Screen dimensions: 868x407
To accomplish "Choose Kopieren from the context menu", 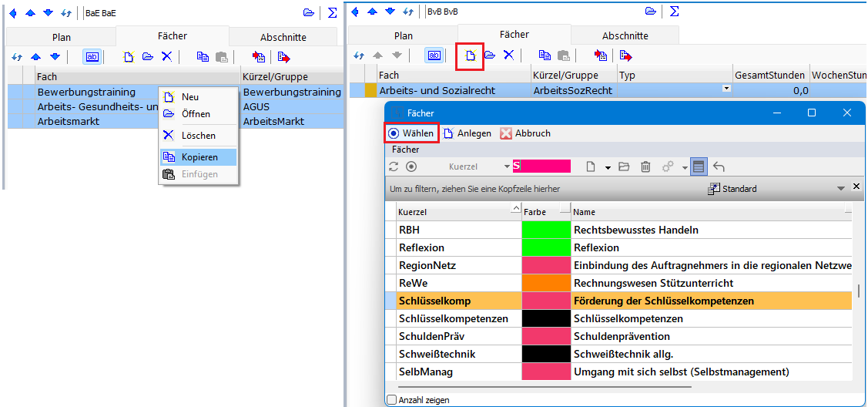I will (x=199, y=157).
